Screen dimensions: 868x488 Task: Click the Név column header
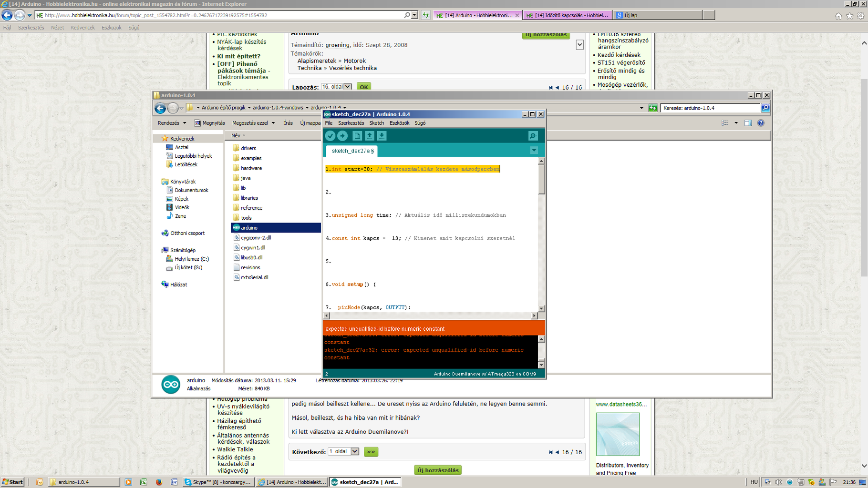pos(236,135)
